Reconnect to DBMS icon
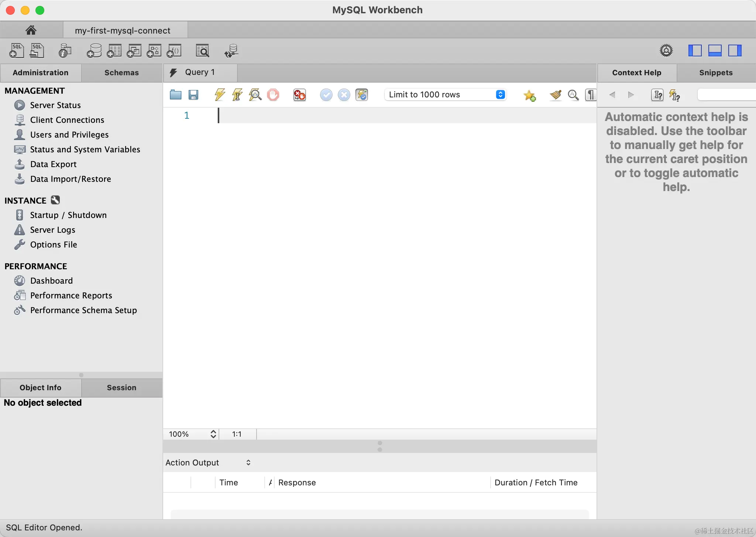The width and height of the screenshot is (756, 537). point(231,51)
